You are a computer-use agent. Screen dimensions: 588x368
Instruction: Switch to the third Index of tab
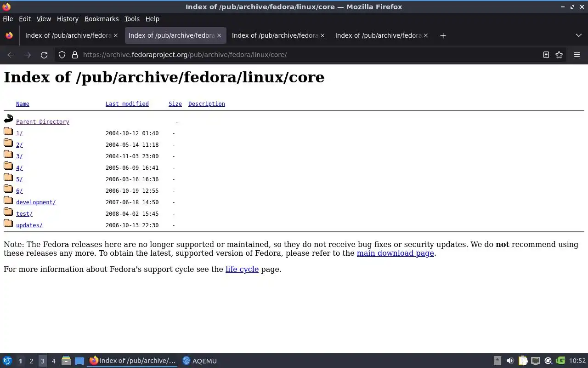coord(278,35)
